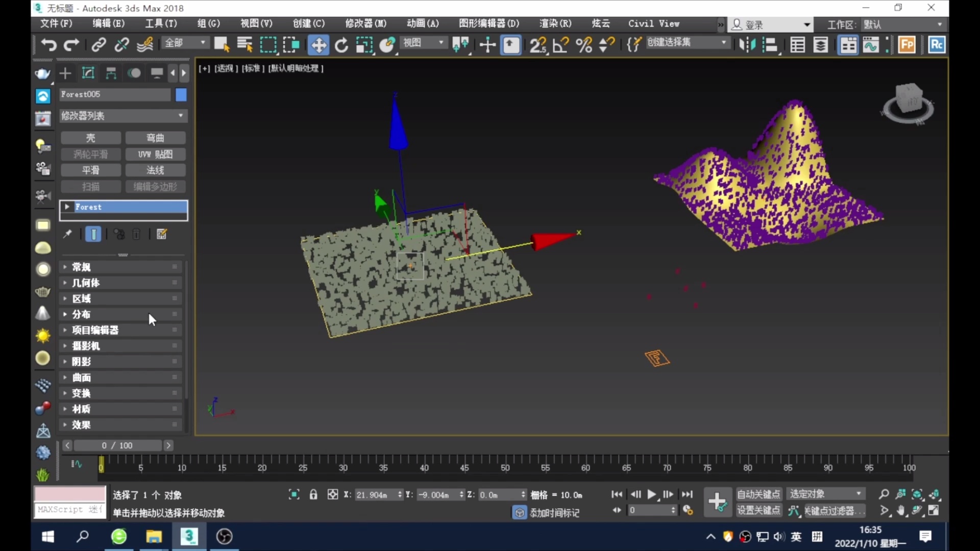Expand the 分布 rollout

[x=82, y=314]
